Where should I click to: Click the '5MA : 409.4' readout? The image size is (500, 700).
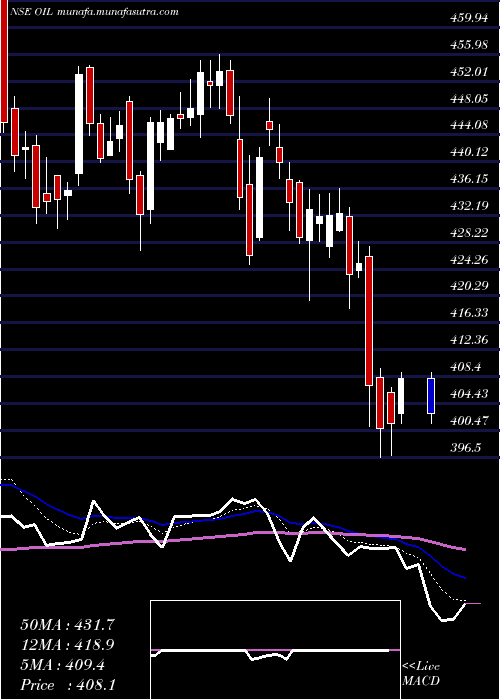[63, 665]
